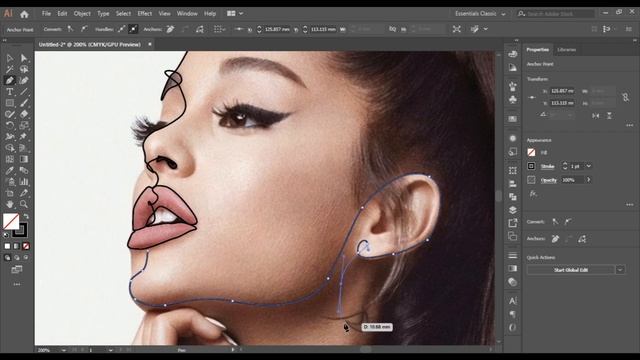The image size is (640, 360).
Task: Set paint mode to None
Action: click(26, 246)
